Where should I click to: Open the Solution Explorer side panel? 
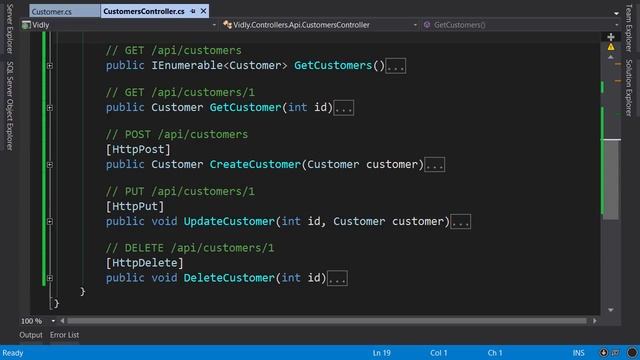(x=629, y=88)
